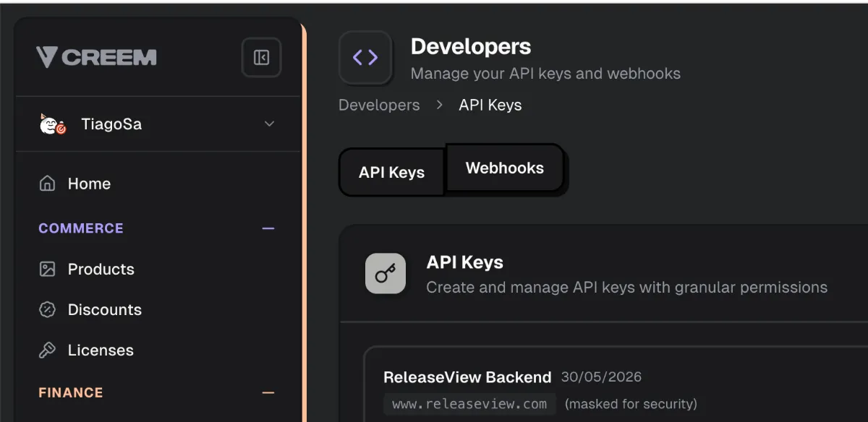Click the breadcrumb separator chevron

click(x=439, y=105)
